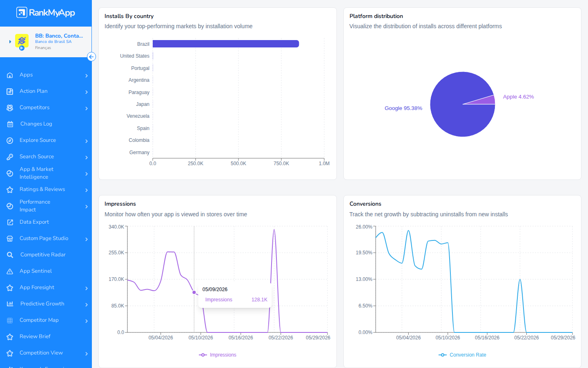
Task: Click the Portugal country label
Action: [140, 68]
